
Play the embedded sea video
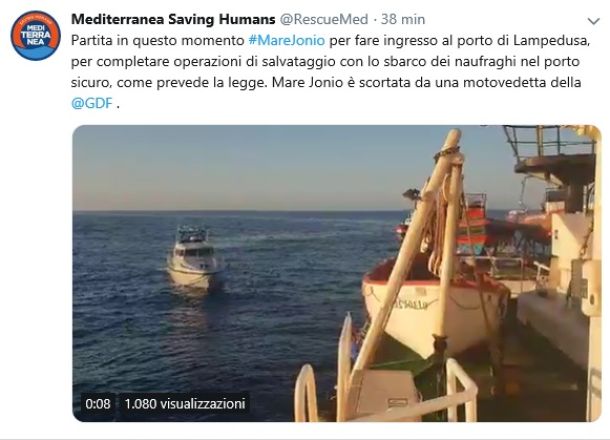(337, 273)
